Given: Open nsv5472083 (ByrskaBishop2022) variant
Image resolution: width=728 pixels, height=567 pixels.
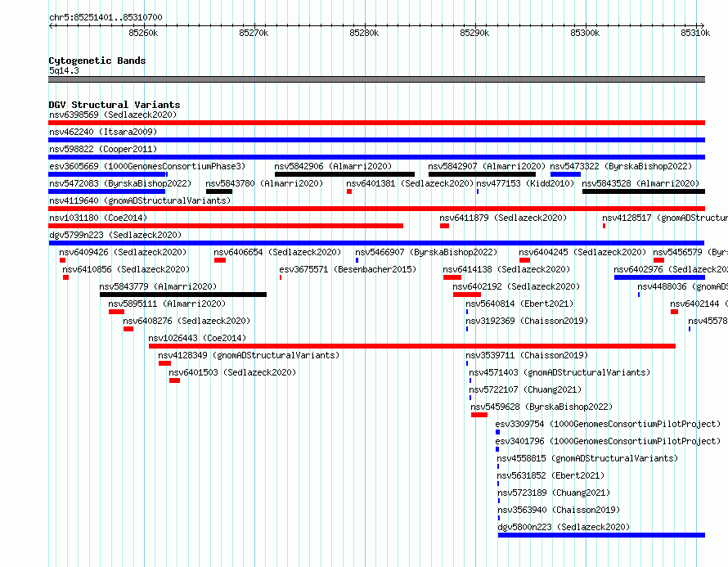Looking at the screenshot, I should (120, 183).
